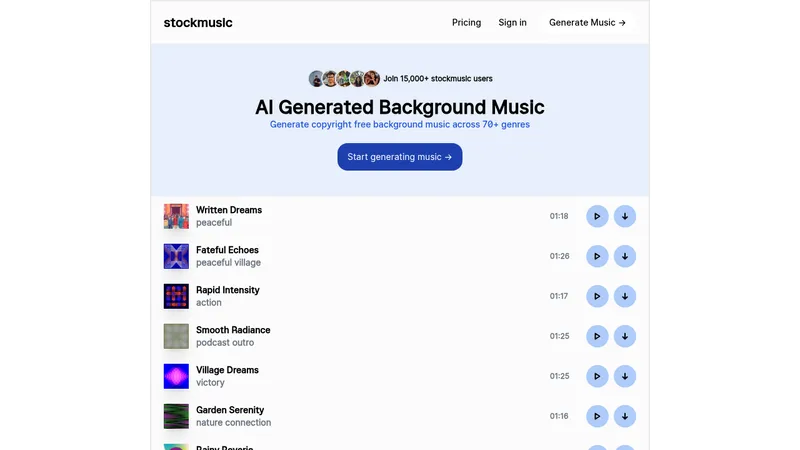Screen dimensions: 800x450
Task: Play the Rapid Intensity track
Action: pyautogui.click(x=597, y=296)
